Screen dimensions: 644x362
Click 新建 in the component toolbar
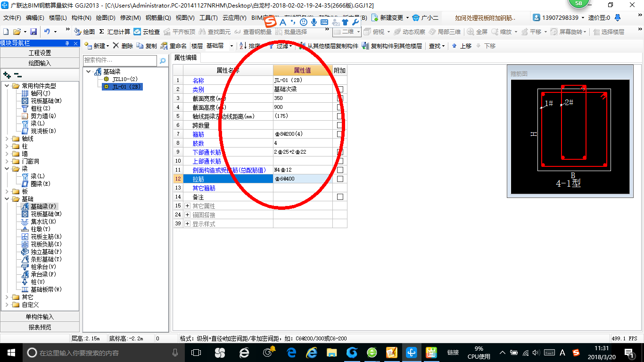click(96, 46)
